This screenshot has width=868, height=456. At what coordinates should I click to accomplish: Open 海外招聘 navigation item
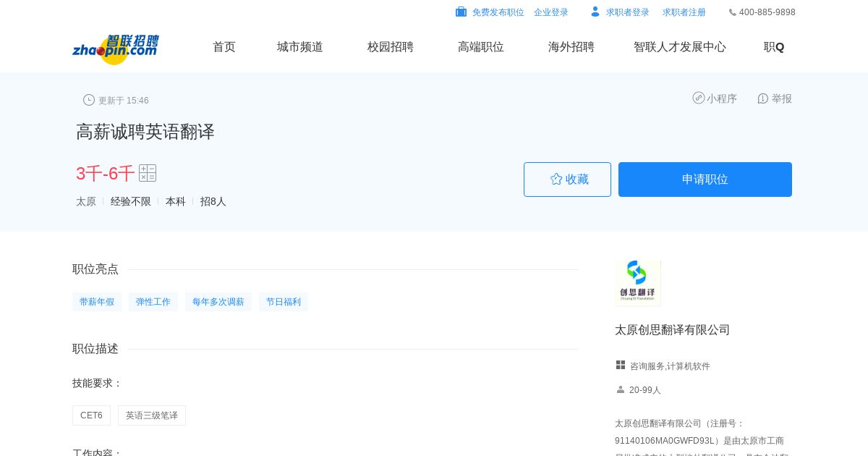[571, 47]
